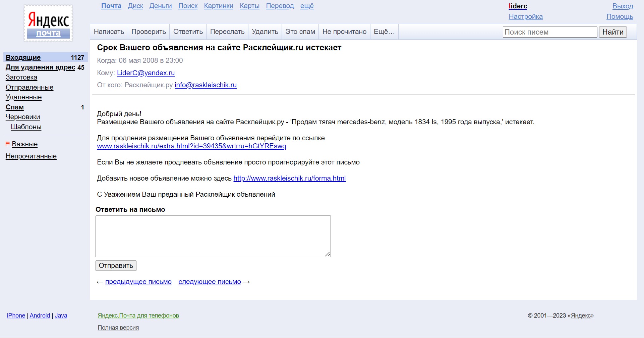
Task: Go to предыдущее письмо
Action: tap(138, 282)
